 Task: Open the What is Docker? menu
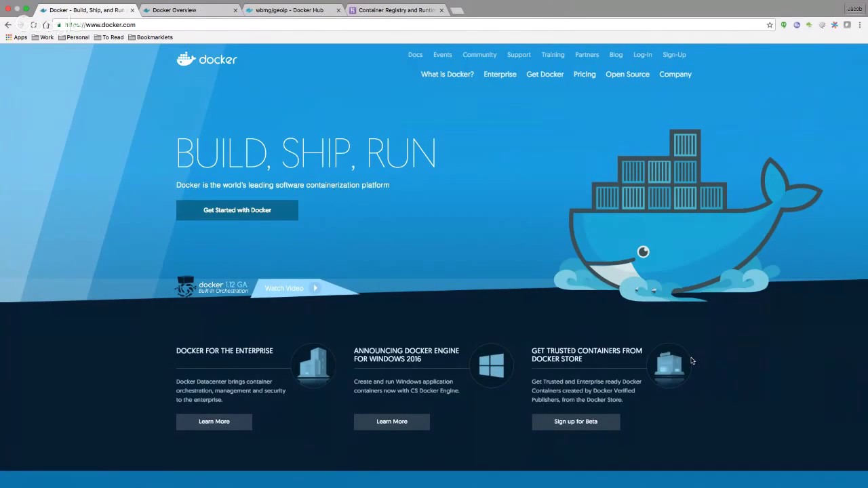(447, 75)
